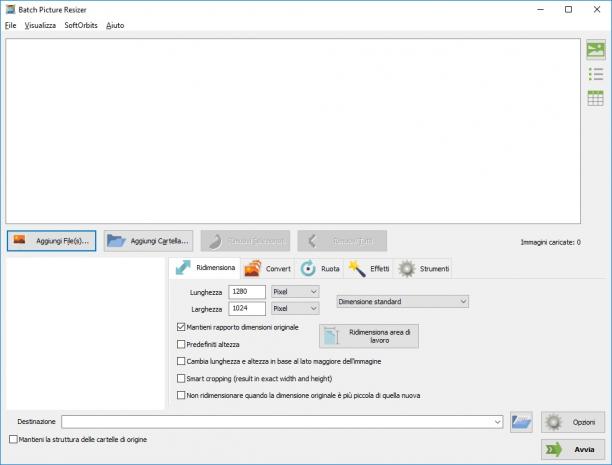This screenshot has width=612, height=465.
Task: Open the Convert tab
Action: [268, 269]
